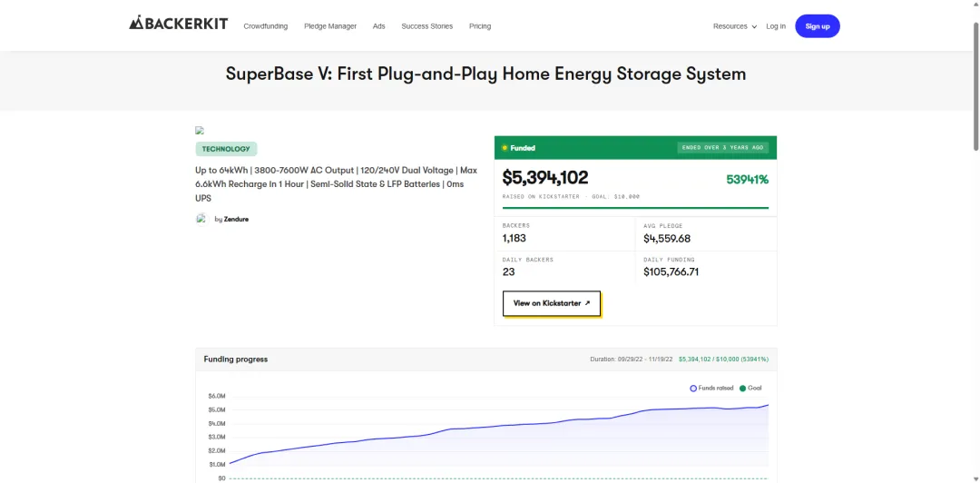Go to the Ads page
980x483 pixels.
378,26
